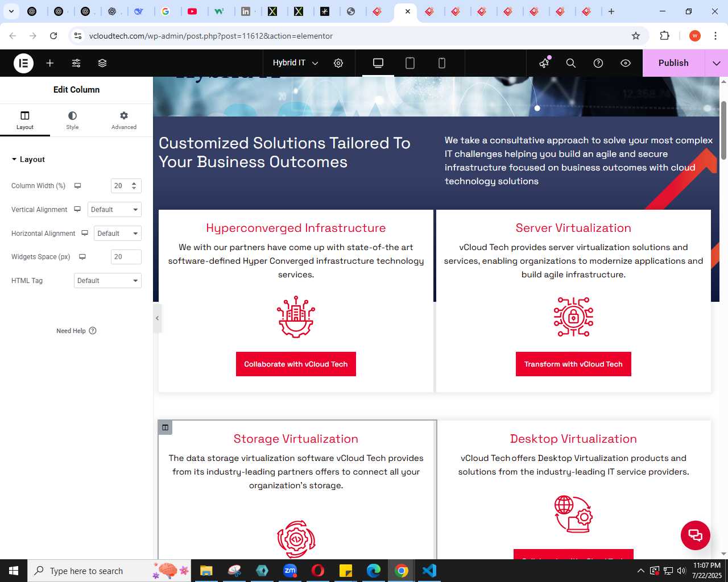728x582 pixels.
Task: Click the browser address bar
Action: (x=358, y=36)
